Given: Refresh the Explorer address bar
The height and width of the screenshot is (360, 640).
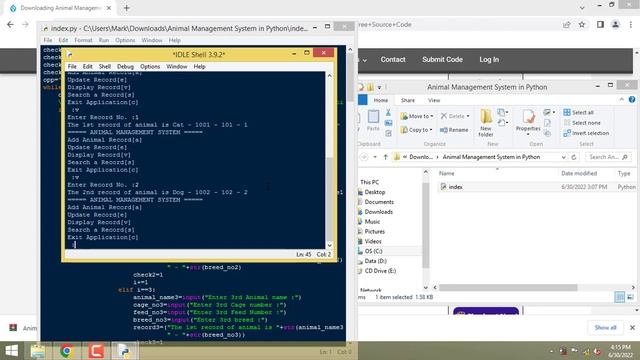Looking at the screenshot, I should click(574, 157).
